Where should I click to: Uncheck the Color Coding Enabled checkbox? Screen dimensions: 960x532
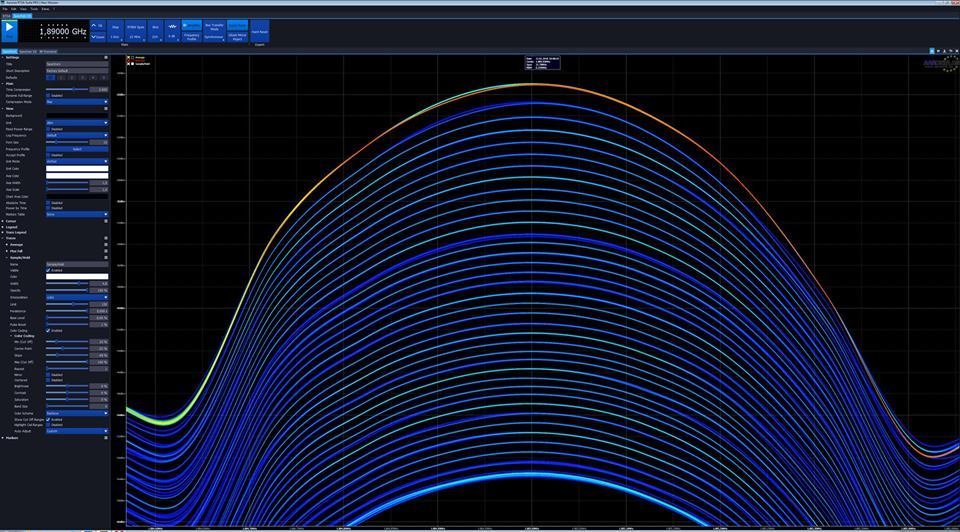48,331
